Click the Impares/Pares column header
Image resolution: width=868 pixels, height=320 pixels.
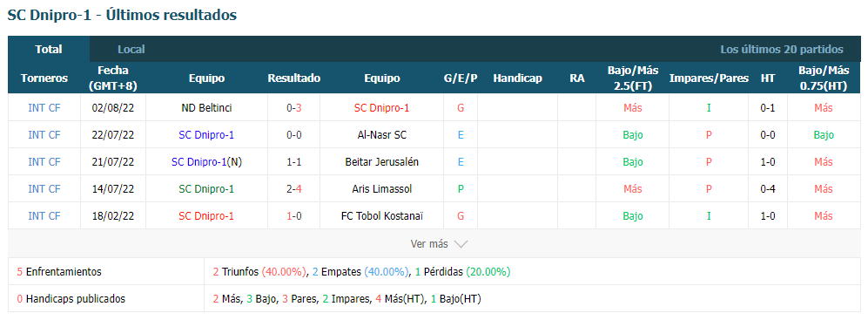[x=709, y=78]
